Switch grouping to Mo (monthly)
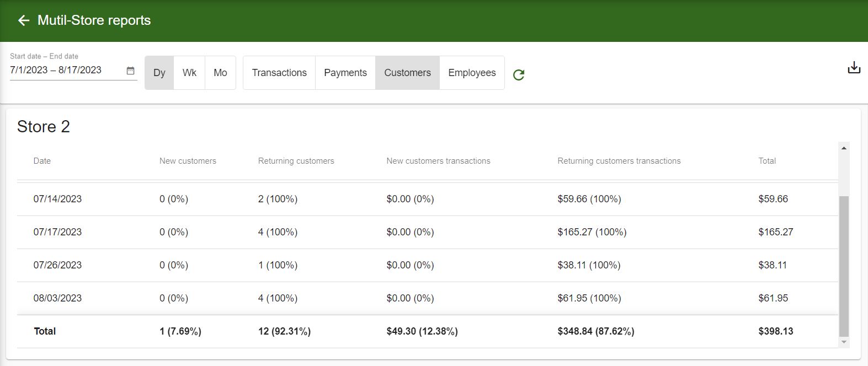868x366 pixels. pyautogui.click(x=220, y=73)
